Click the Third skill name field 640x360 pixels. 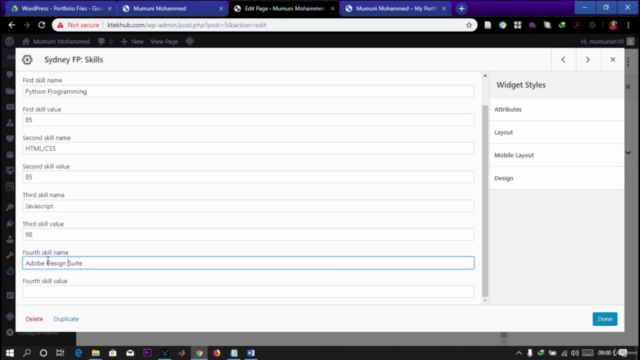(248, 206)
